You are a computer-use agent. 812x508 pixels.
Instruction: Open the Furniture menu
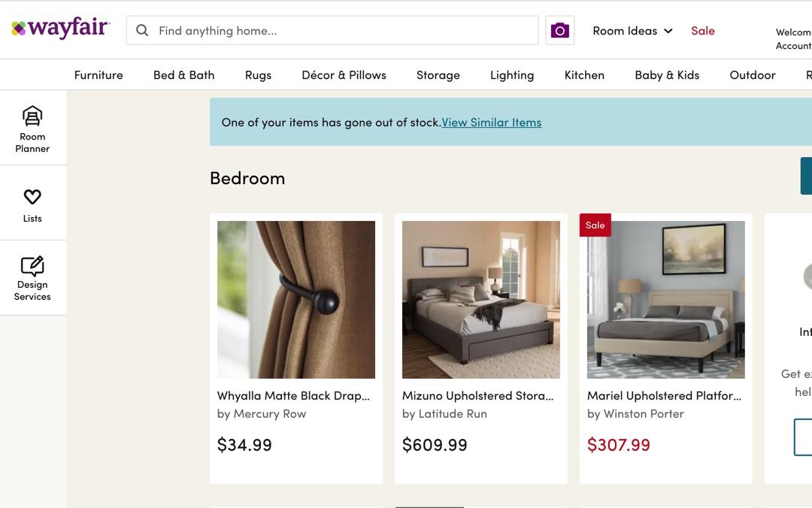tap(98, 75)
